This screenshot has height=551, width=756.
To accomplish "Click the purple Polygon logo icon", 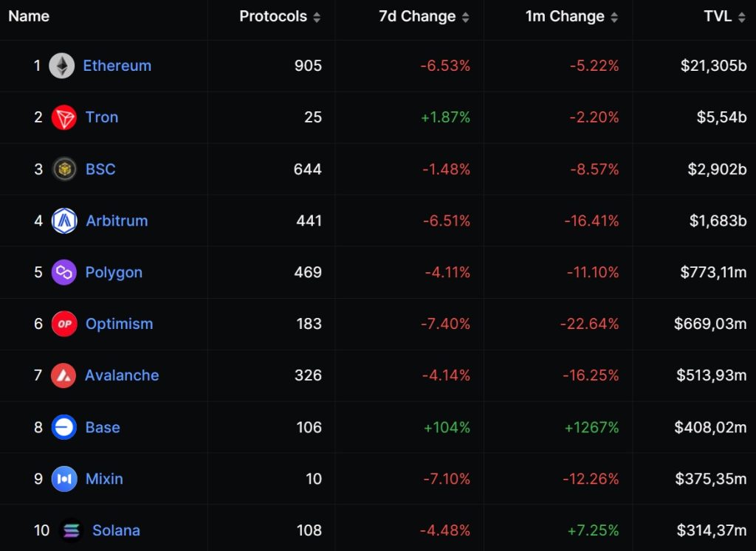I will (x=65, y=271).
